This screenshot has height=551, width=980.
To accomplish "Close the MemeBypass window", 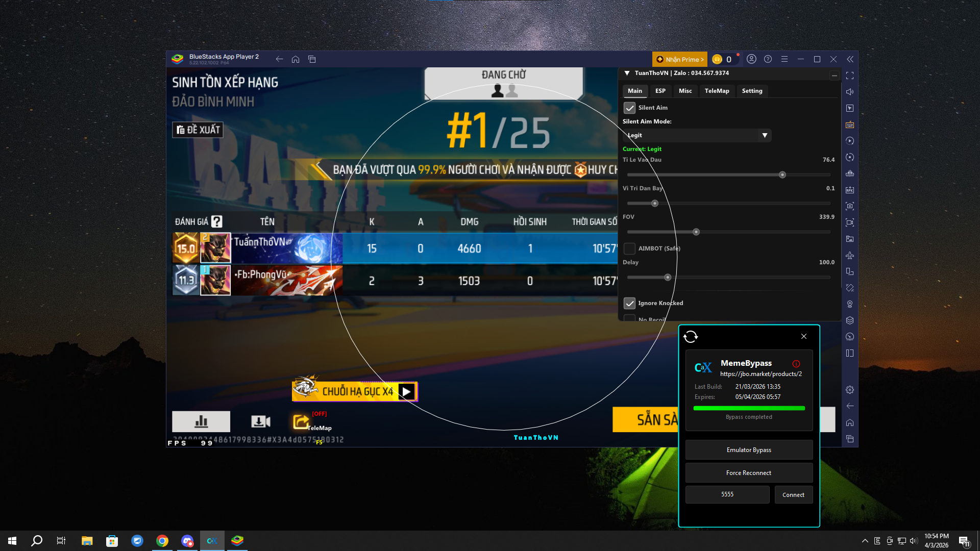I will tap(804, 336).
